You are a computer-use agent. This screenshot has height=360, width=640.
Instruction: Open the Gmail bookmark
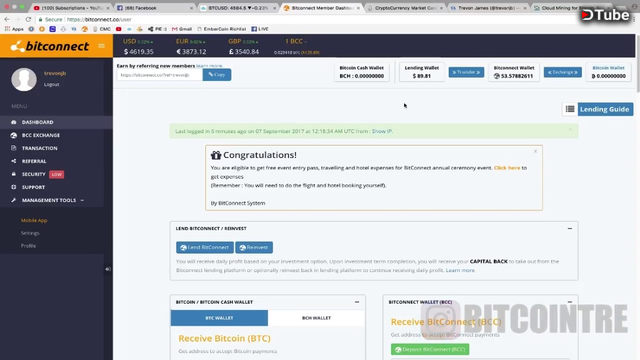point(182,29)
